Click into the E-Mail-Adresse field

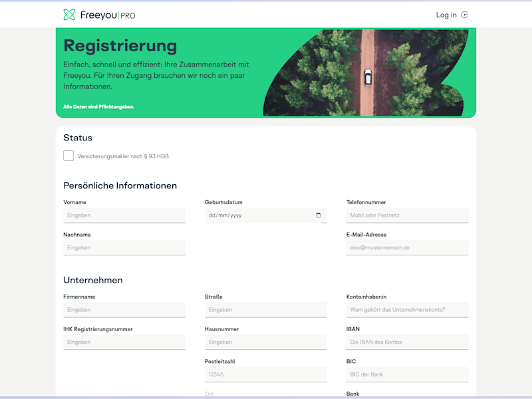[407, 247]
